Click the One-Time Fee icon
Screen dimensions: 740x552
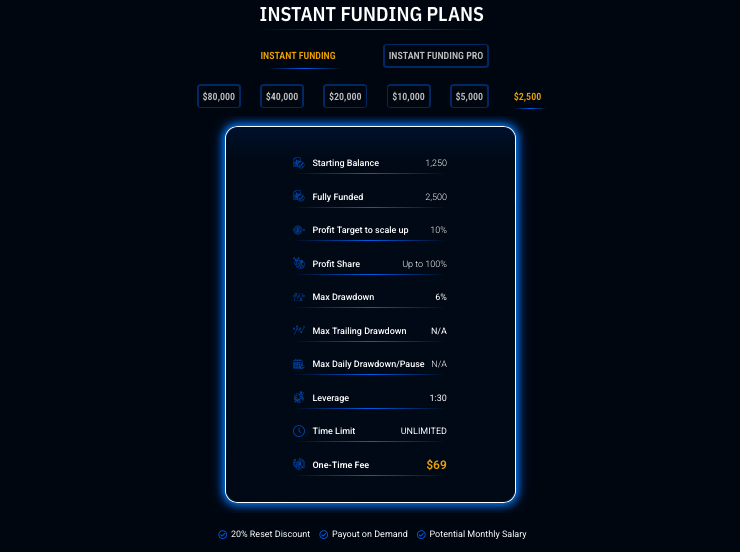click(299, 464)
